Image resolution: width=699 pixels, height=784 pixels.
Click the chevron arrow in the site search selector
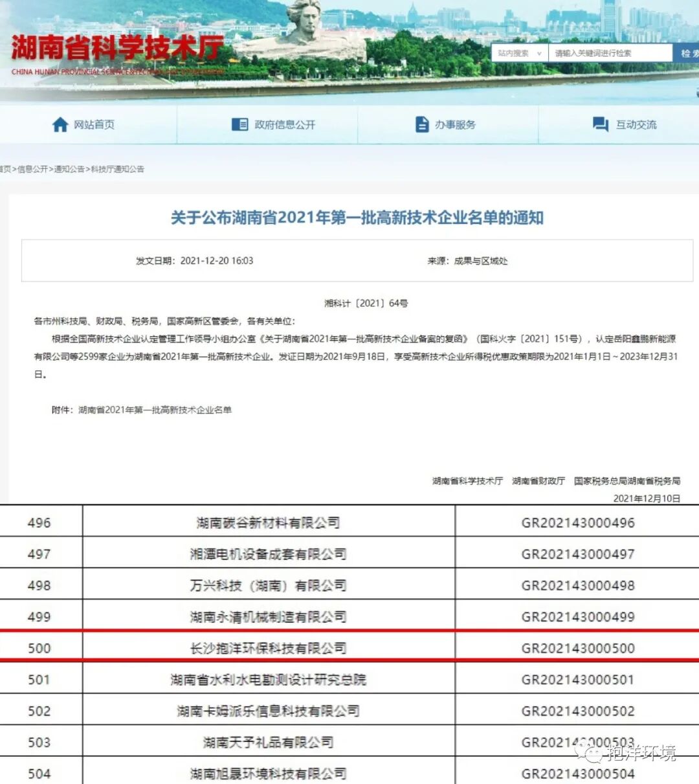click(x=539, y=53)
